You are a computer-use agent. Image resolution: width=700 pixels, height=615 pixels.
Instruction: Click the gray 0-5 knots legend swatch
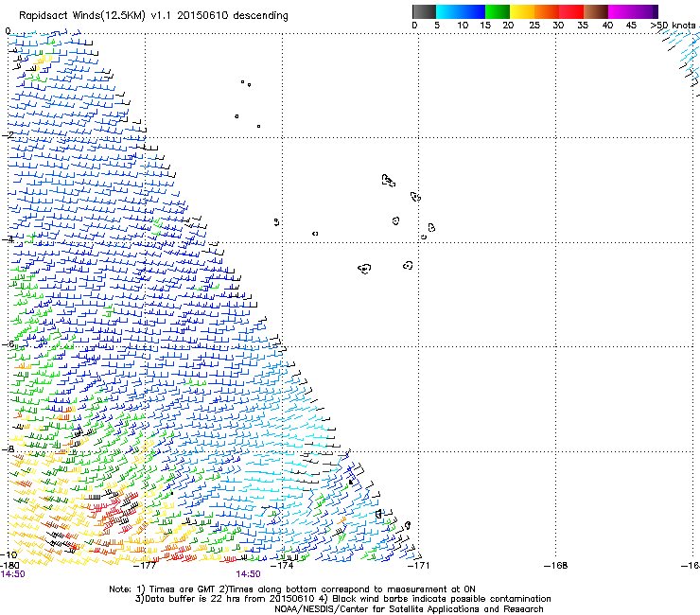[424, 11]
